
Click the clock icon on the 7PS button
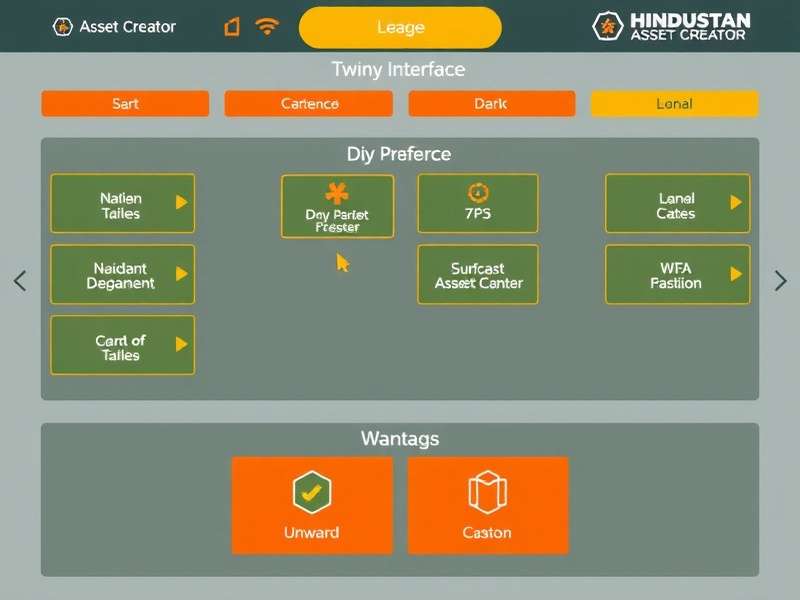[478, 190]
